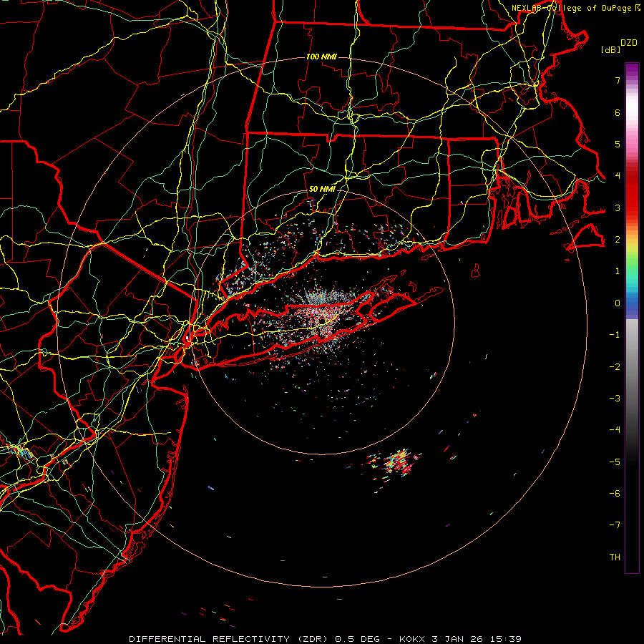Click the color scale tick label 1
This screenshot has height=644, width=644.
618,271
